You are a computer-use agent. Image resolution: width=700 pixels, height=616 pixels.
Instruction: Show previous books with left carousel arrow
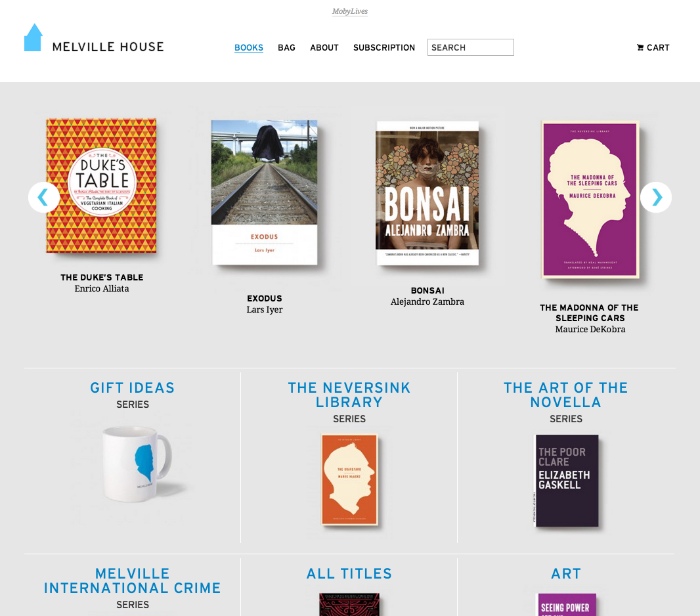[43, 197]
